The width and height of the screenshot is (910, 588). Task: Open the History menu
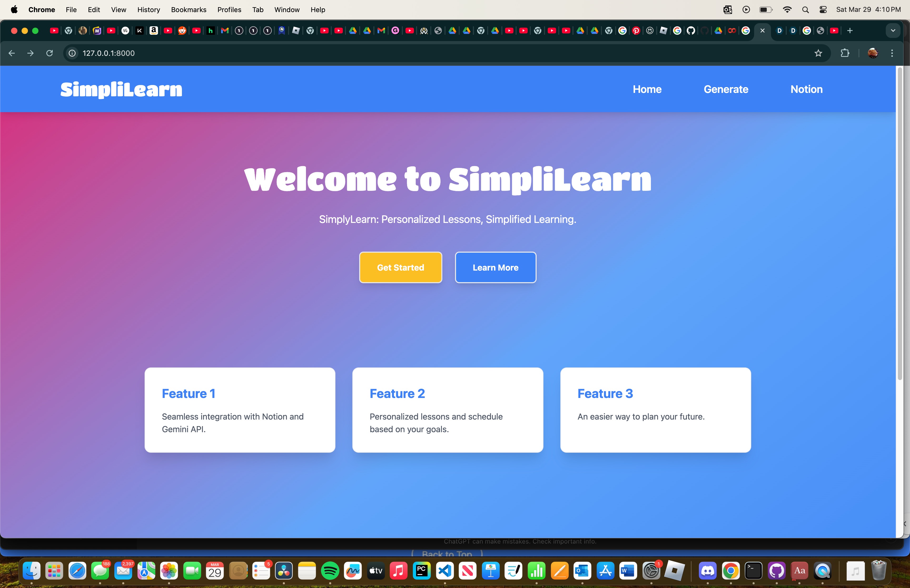[x=148, y=9]
